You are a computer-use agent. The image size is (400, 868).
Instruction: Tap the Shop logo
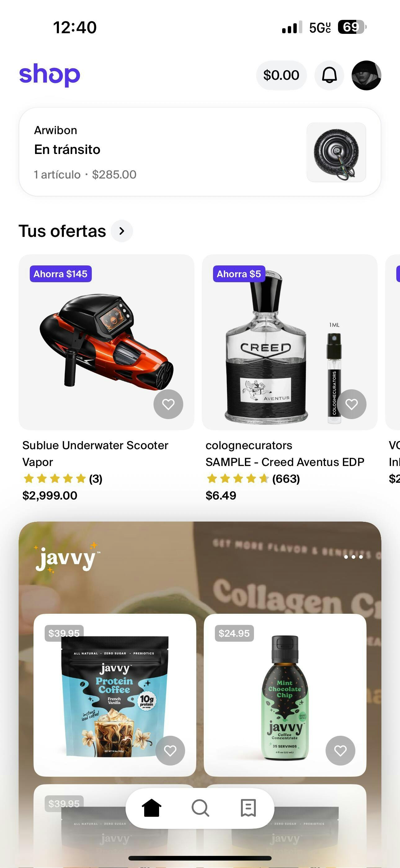point(50,75)
